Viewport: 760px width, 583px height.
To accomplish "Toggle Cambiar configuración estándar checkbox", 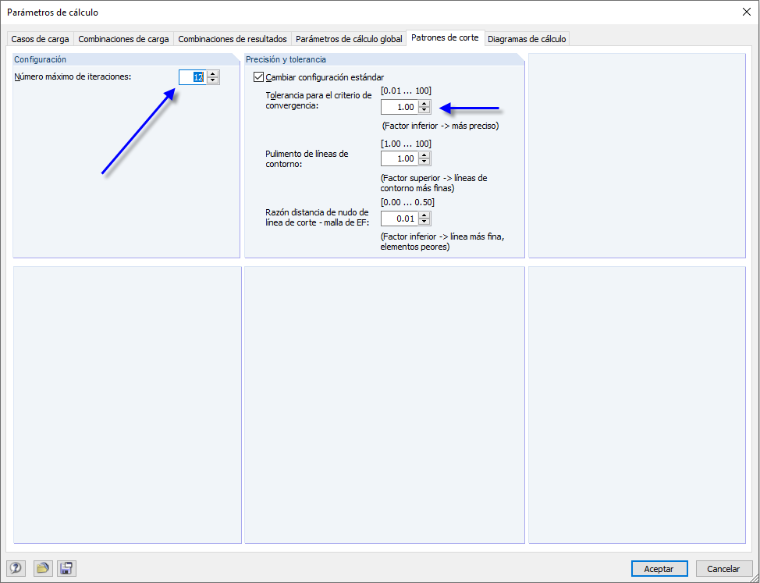I will point(259,77).
